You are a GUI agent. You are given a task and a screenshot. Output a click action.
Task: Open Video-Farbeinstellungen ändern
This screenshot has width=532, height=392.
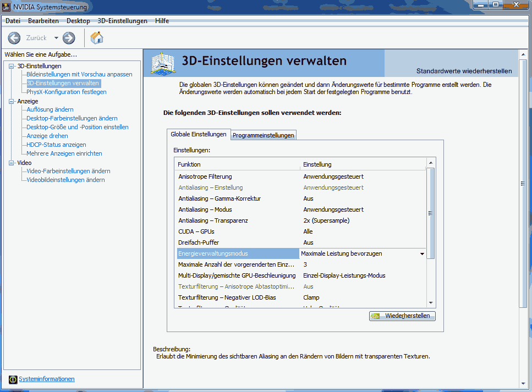point(68,171)
